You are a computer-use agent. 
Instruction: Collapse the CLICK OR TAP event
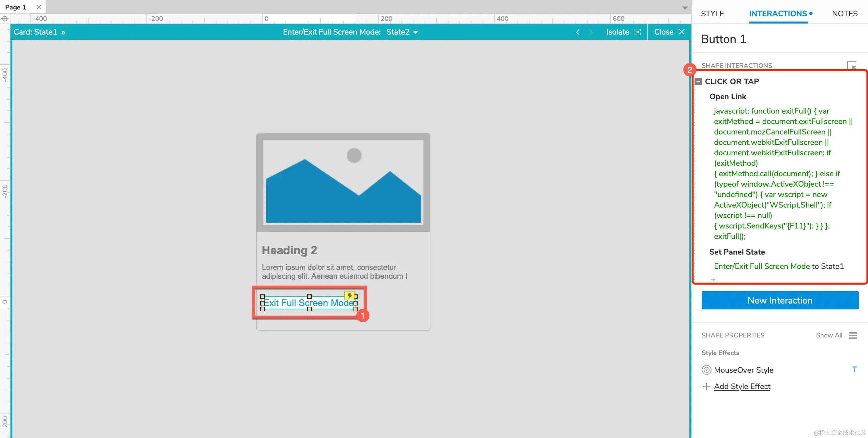698,81
